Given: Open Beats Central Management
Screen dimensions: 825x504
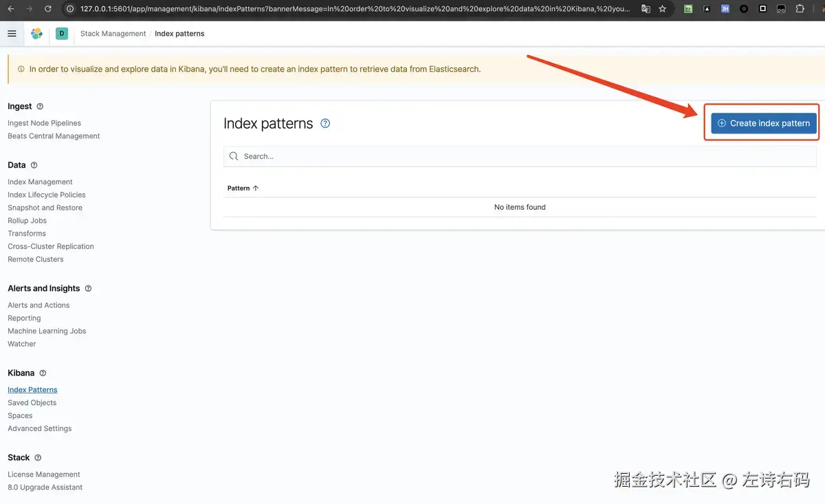Looking at the screenshot, I should [x=54, y=136].
